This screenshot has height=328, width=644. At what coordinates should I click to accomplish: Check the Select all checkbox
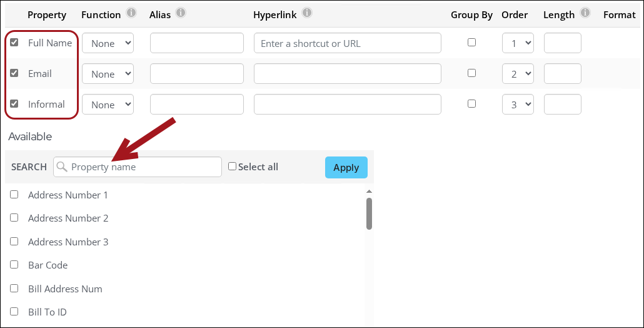pyautogui.click(x=233, y=167)
